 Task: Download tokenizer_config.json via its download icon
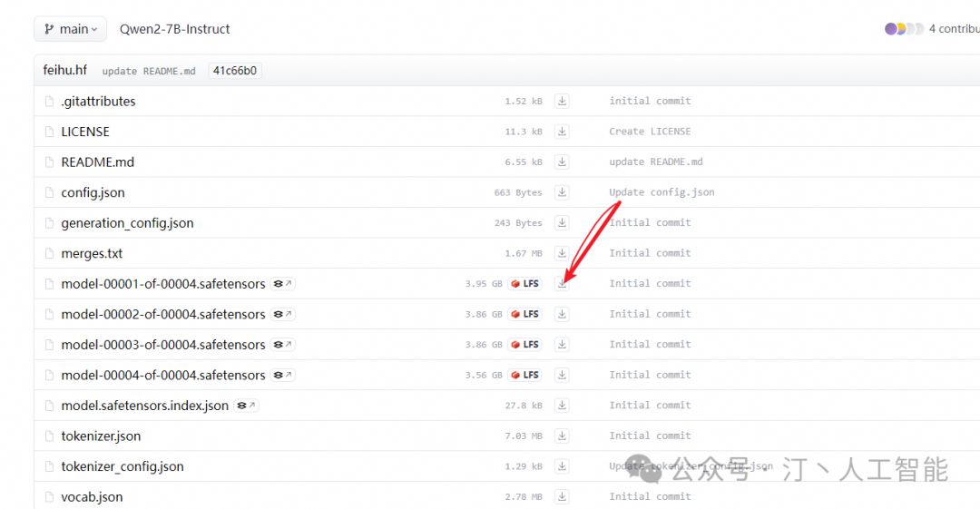click(x=562, y=466)
